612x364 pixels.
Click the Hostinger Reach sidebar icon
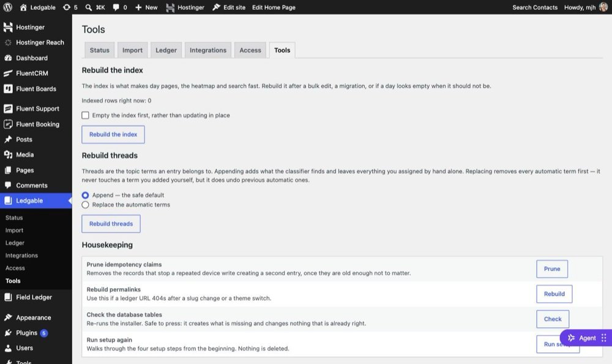[8, 42]
